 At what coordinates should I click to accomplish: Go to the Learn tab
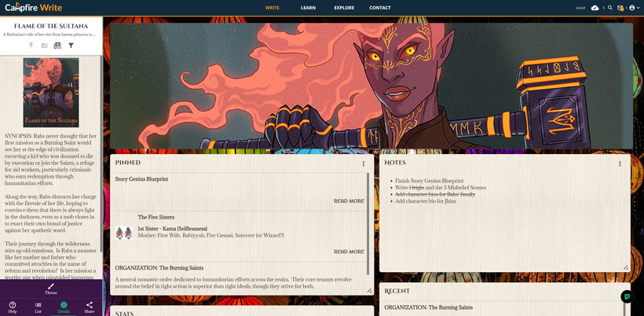point(308,8)
